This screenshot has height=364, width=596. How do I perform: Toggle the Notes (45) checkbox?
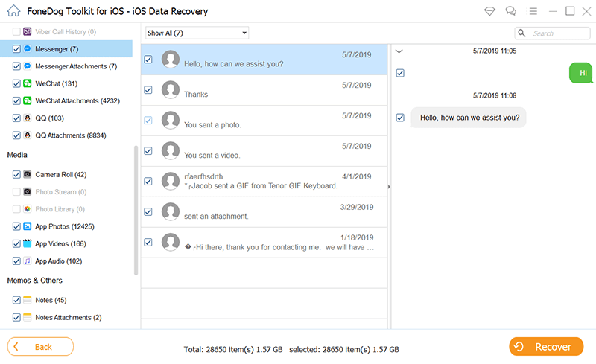click(x=16, y=300)
